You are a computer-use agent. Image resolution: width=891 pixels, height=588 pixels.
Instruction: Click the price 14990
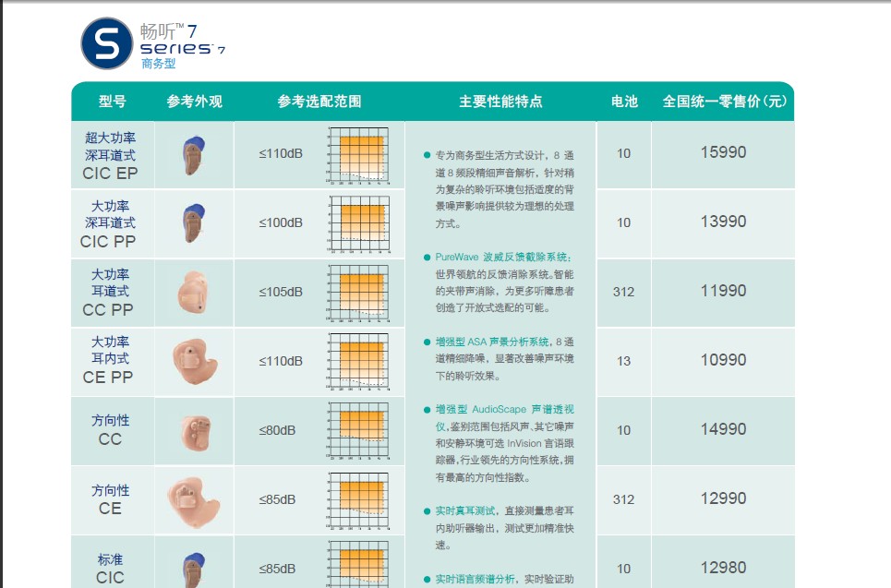point(723,429)
